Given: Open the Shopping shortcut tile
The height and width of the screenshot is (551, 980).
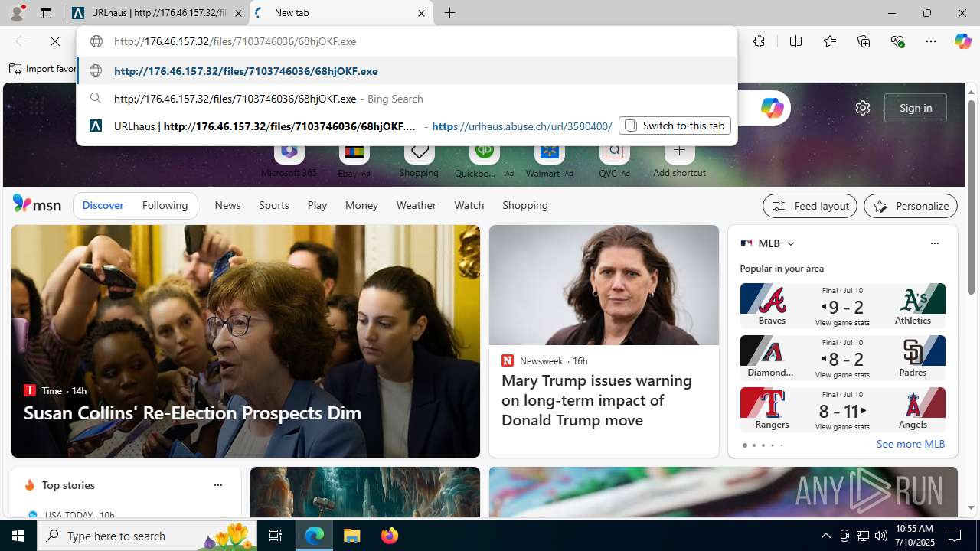Looking at the screenshot, I should [419, 159].
